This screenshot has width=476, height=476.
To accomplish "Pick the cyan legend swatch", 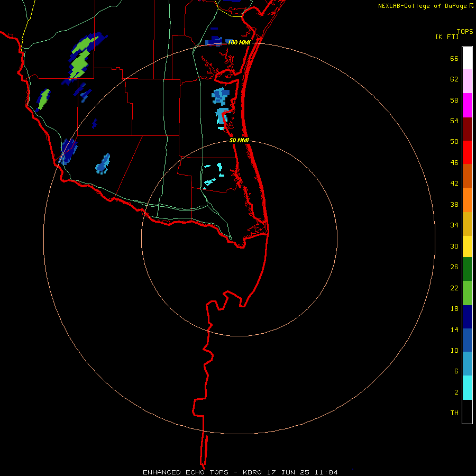I will (x=467, y=388).
